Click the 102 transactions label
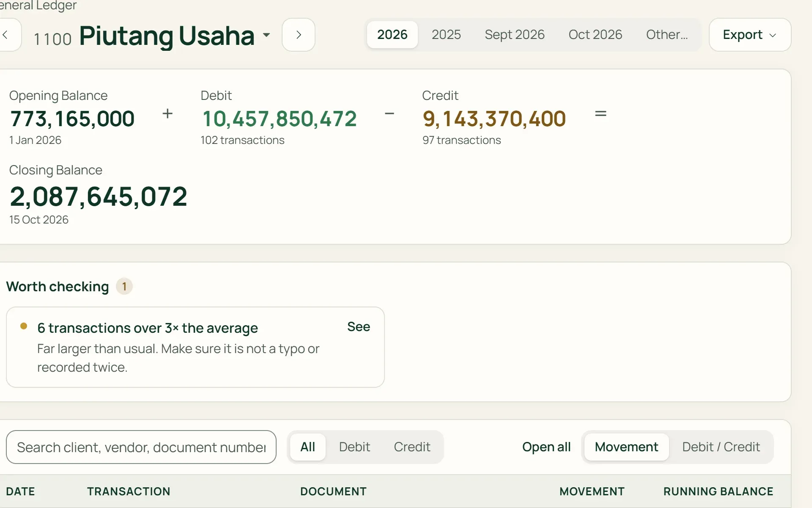This screenshot has height=508, width=812. pos(242,140)
